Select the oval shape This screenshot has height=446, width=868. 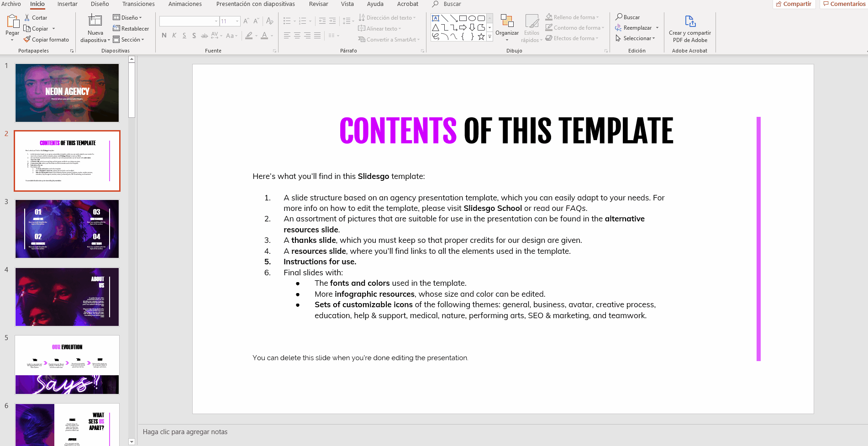(472, 18)
